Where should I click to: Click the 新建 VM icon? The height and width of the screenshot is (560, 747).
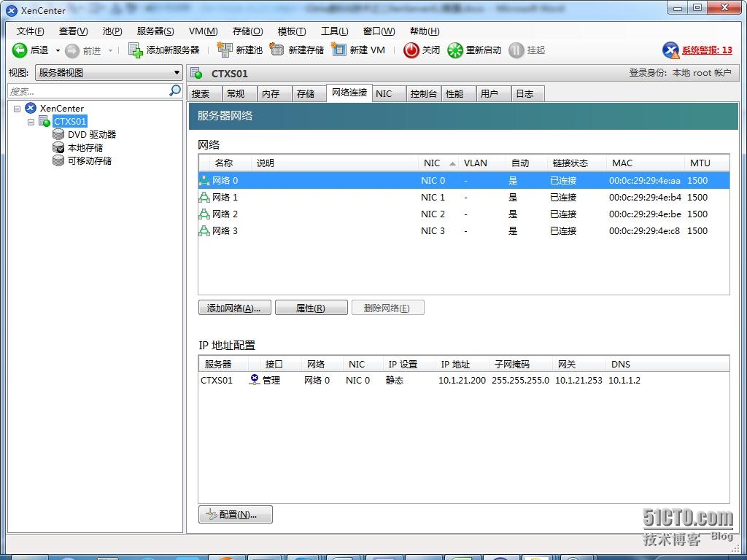[338, 49]
